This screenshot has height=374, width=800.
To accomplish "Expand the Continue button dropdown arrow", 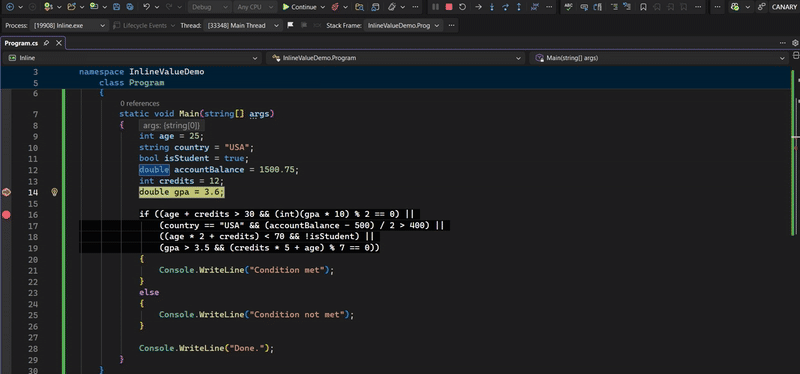I will [x=323, y=7].
